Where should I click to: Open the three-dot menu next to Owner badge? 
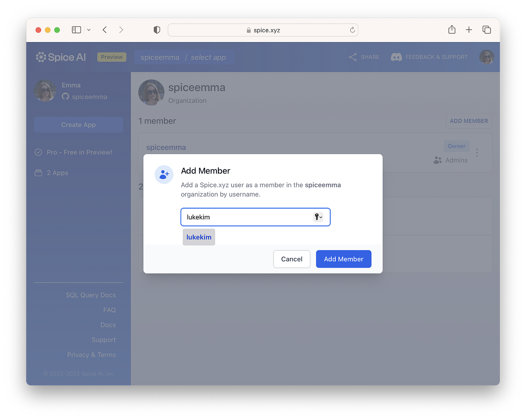(x=477, y=152)
